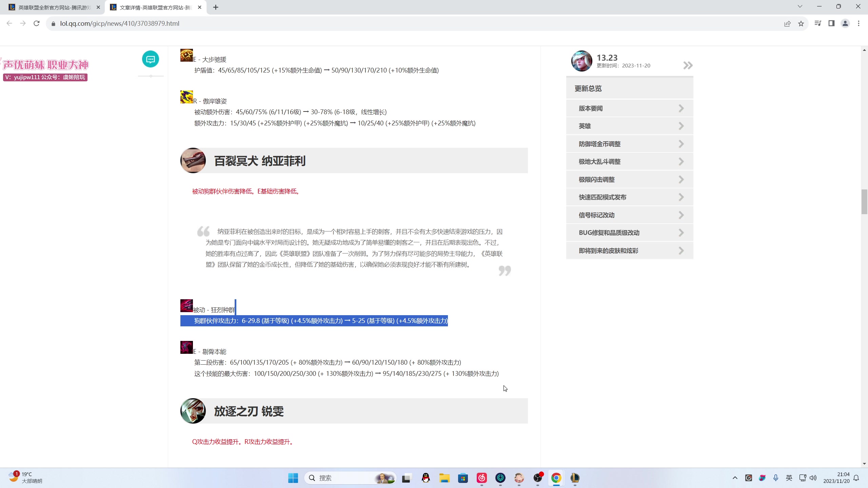The width and height of the screenshot is (868, 488).
Task: Open League of Legends taskbar icon
Action: [575, 478]
